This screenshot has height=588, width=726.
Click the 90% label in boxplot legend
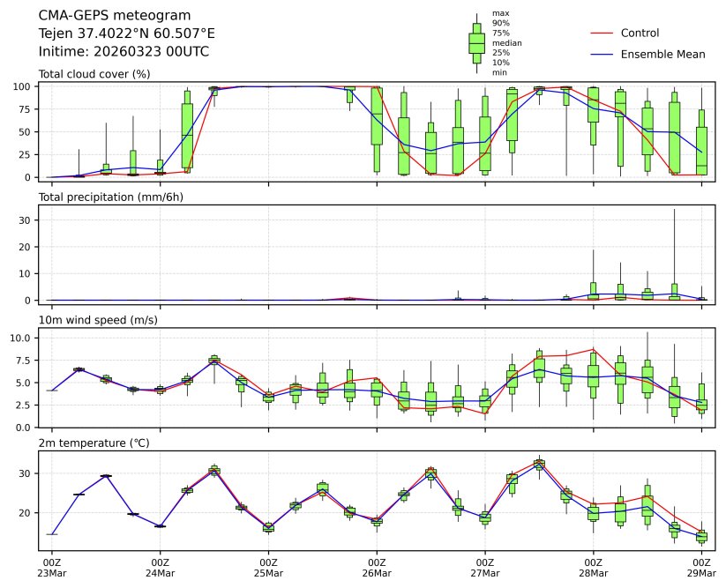[499, 23]
